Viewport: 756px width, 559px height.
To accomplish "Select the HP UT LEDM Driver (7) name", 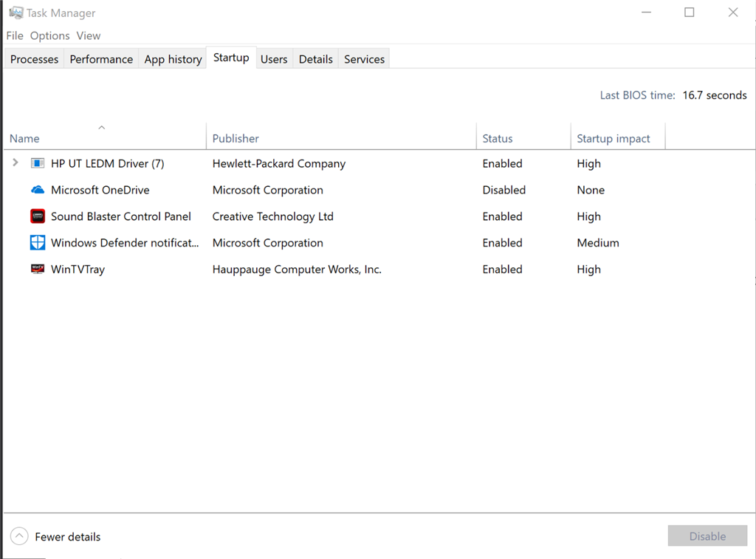I will pyautogui.click(x=108, y=163).
